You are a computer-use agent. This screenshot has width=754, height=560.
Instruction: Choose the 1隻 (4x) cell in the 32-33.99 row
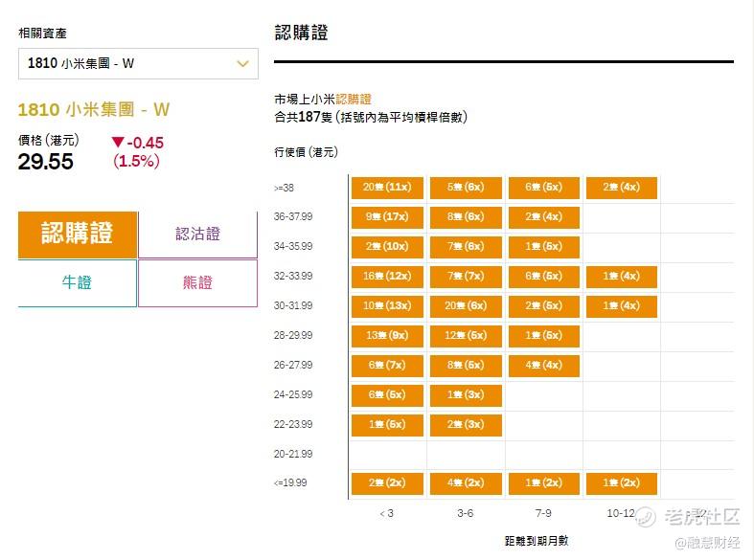point(621,277)
